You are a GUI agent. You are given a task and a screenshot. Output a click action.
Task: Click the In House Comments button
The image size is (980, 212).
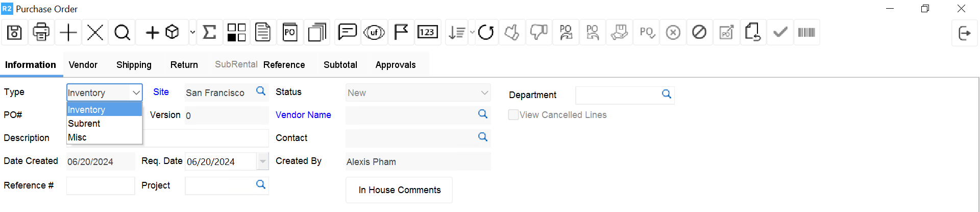(399, 190)
